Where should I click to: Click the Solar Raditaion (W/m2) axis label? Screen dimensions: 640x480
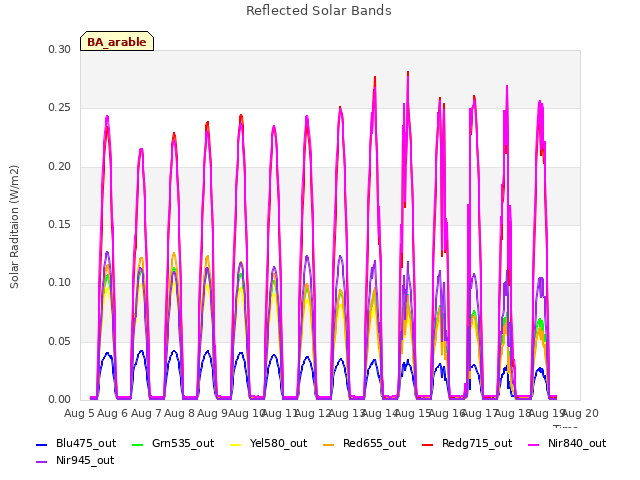[x=14, y=227]
